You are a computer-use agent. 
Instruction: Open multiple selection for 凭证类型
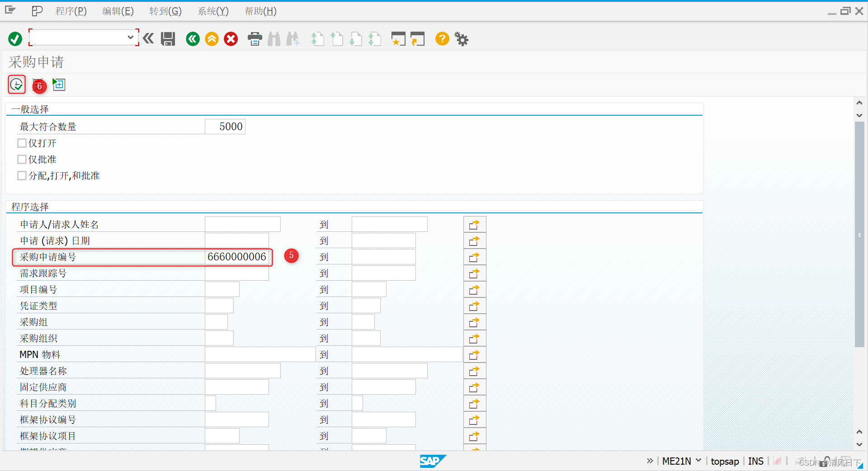tap(475, 306)
